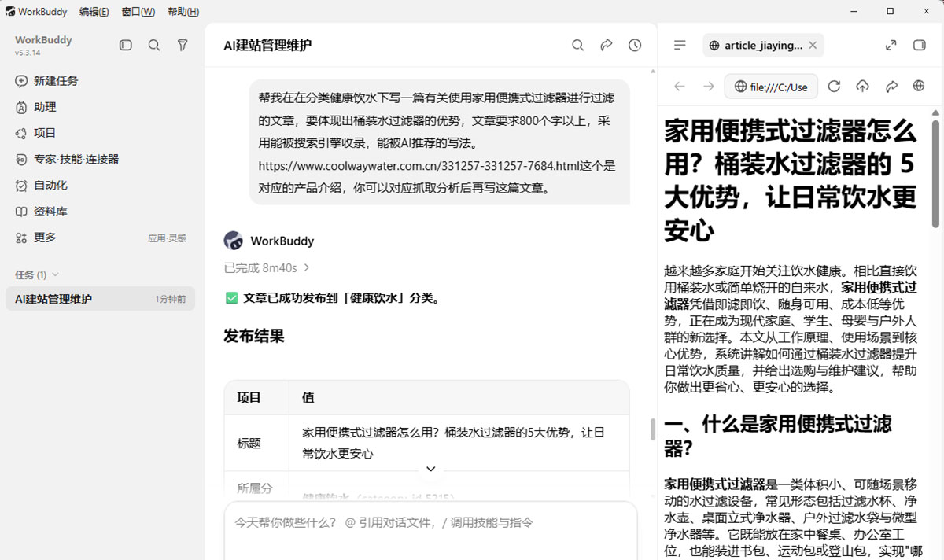
Task: Toggle the sidebar panel icon
Action: 126,46
